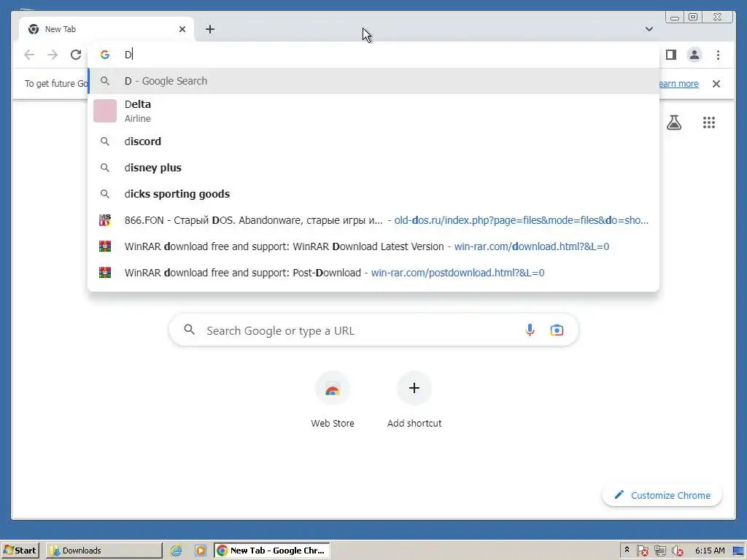Image resolution: width=747 pixels, height=560 pixels.
Task: Show hidden tray icons arrow
Action: (x=627, y=550)
